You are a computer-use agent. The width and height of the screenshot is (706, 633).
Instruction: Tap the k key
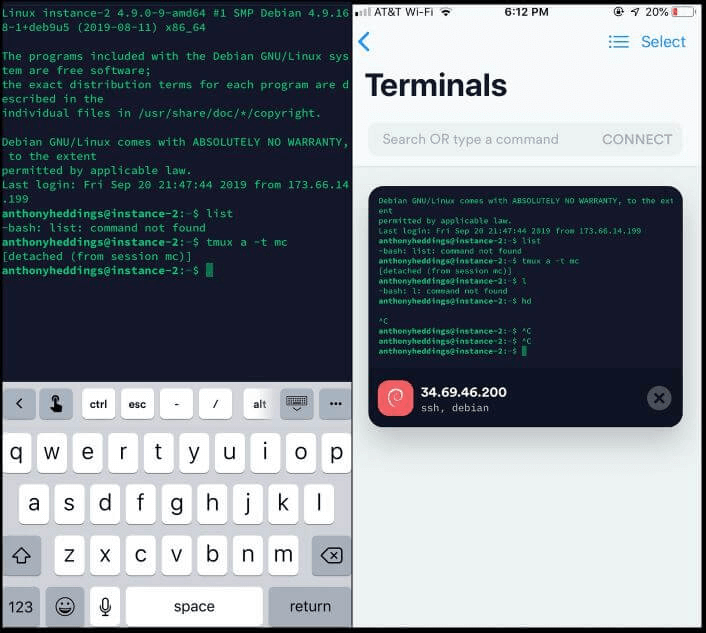click(283, 504)
